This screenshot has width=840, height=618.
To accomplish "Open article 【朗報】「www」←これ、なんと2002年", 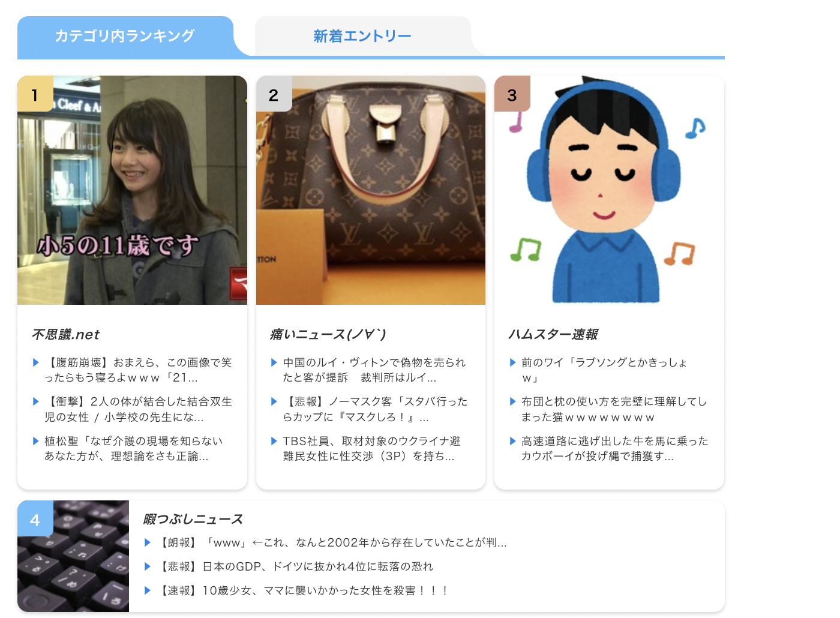I will [x=332, y=542].
